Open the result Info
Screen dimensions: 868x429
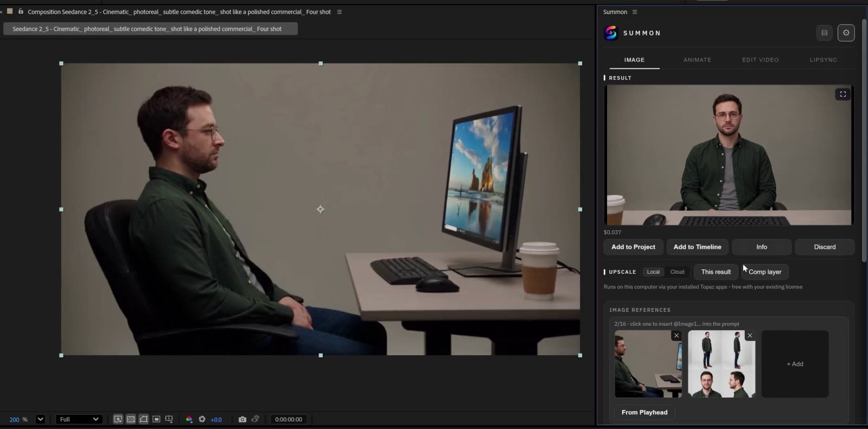pyautogui.click(x=762, y=247)
